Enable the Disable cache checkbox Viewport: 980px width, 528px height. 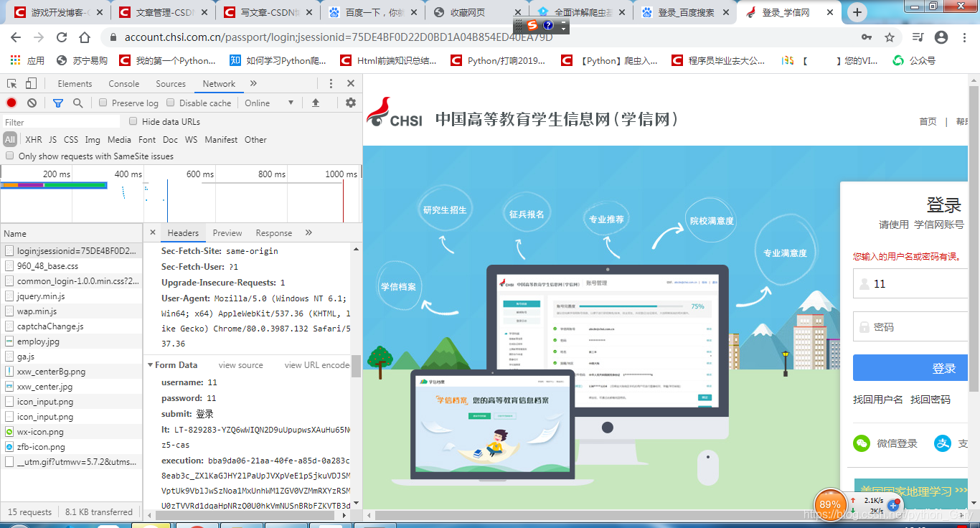point(171,103)
